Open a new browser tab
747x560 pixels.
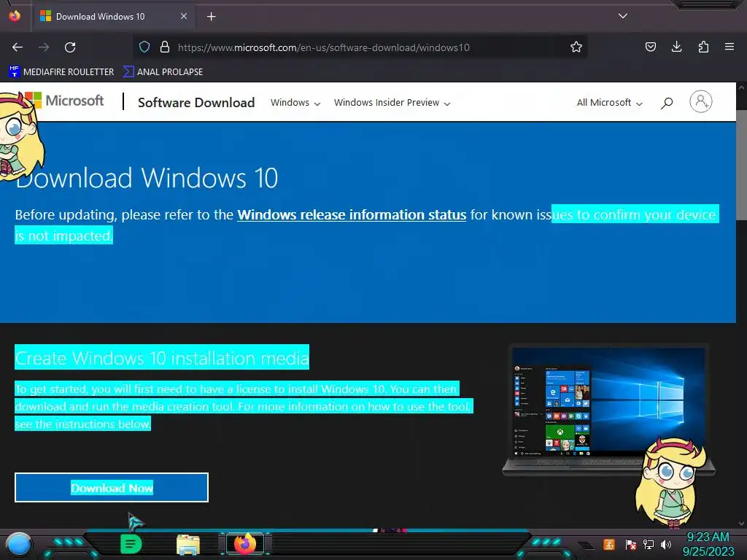point(211,17)
